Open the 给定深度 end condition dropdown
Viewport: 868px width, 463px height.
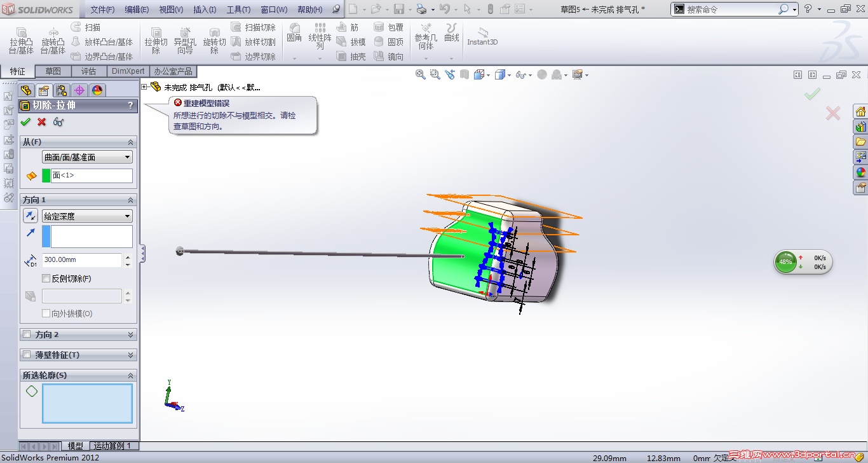pyautogui.click(x=87, y=216)
